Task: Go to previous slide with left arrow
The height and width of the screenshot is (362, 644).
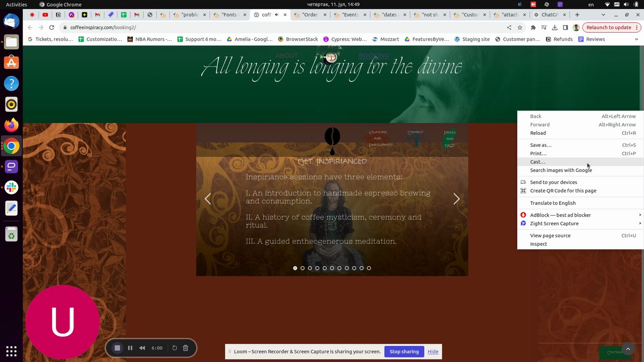Action: [x=208, y=199]
